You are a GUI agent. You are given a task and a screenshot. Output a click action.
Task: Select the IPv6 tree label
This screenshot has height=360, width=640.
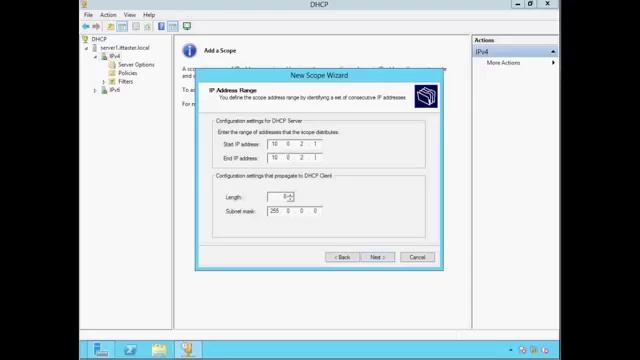tap(115, 90)
